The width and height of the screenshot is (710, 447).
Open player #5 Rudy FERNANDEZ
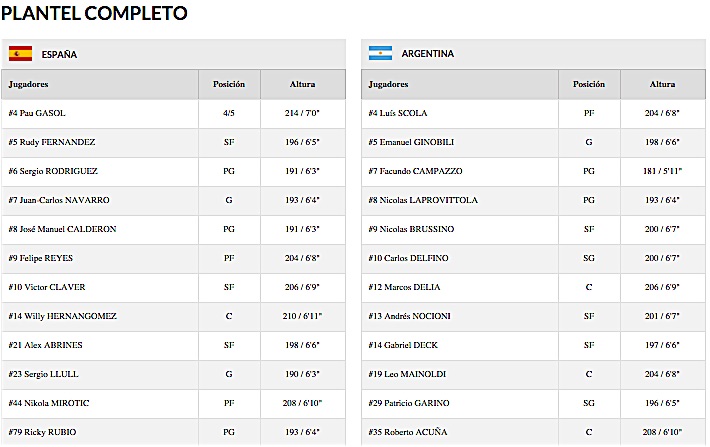coord(51,143)
